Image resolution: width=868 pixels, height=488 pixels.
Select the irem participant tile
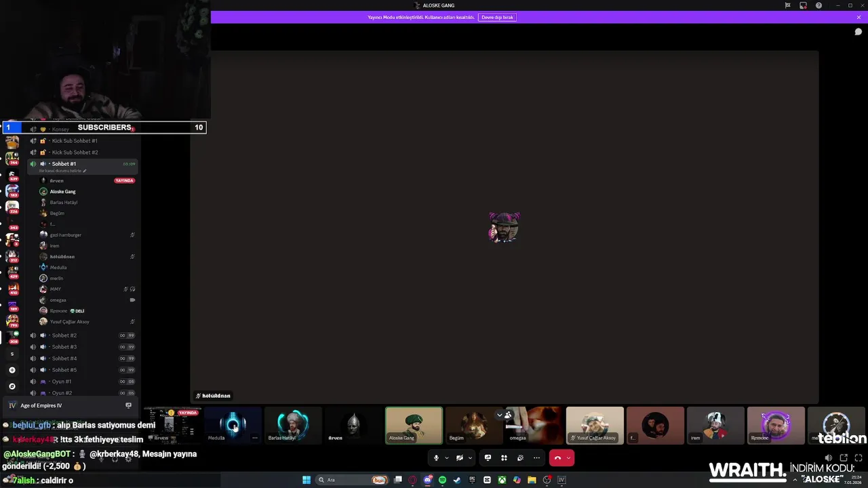coord(715,425)
